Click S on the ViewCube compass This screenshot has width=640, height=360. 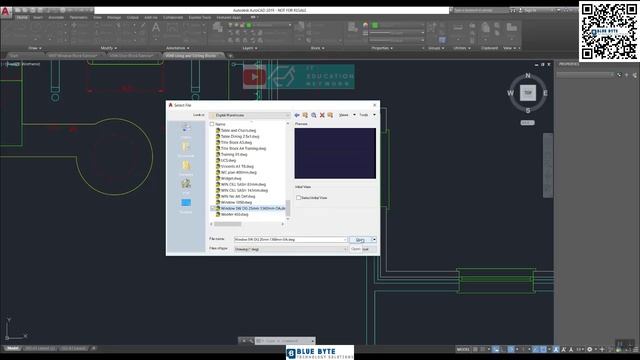[528, 111]
